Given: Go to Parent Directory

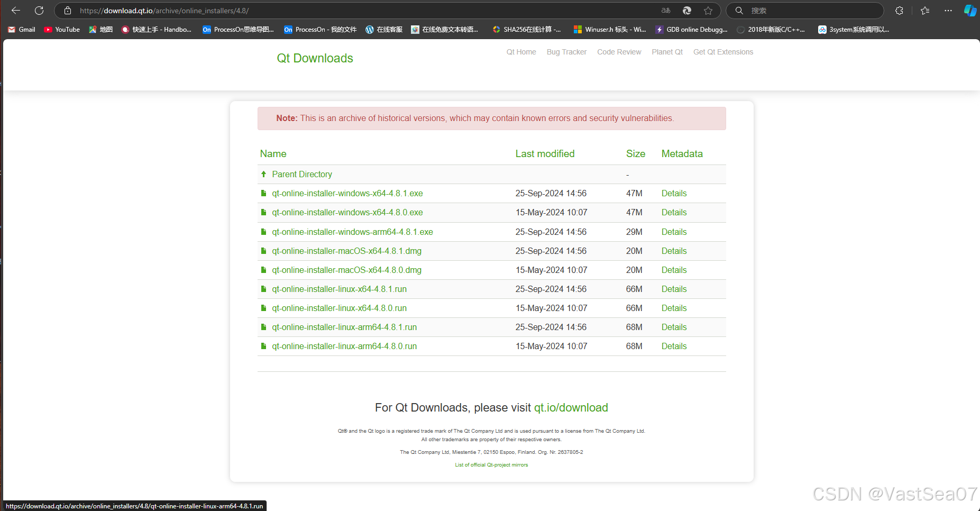Looking at the screenshot, I should pyautogui.click(x=302, y=174).
